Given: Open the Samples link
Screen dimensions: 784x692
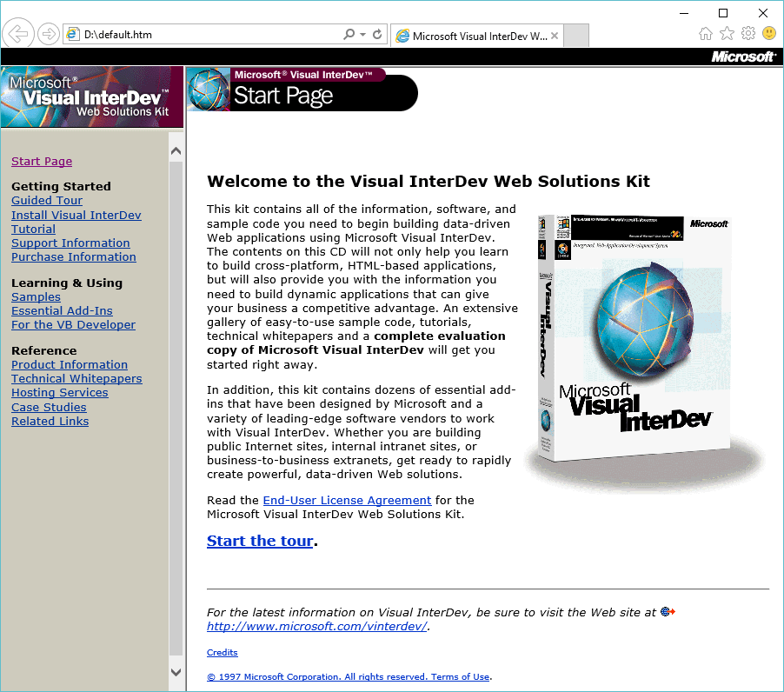Looking at the screenshot, I should point(36,297).
